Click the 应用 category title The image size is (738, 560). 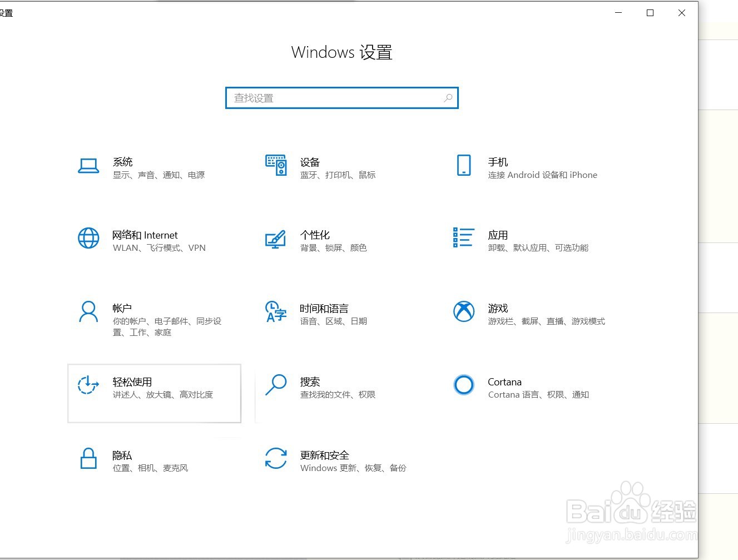[498, 235]
